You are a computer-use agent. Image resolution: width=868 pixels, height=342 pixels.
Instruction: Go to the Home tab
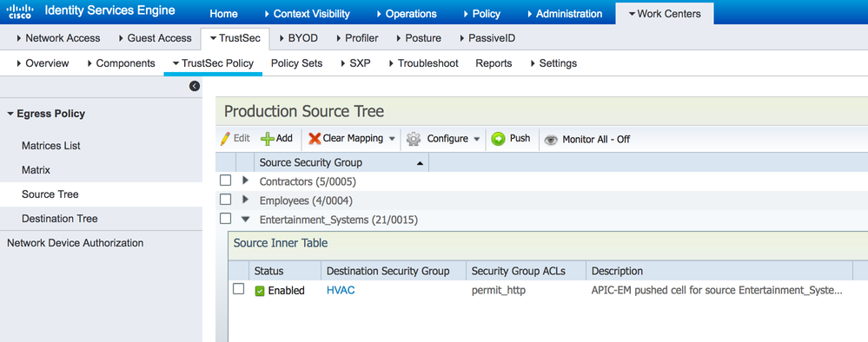pyautogui.click(x=224, y=14)
